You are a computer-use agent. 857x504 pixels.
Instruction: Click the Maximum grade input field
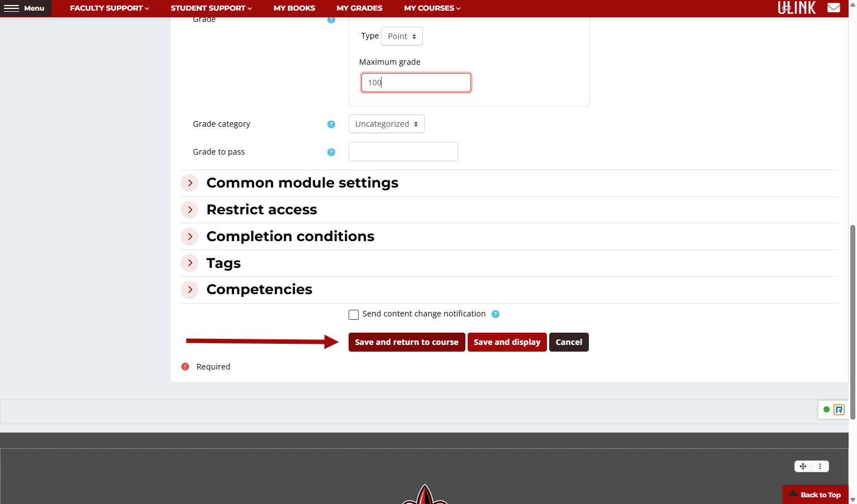(x=416, y=83)
